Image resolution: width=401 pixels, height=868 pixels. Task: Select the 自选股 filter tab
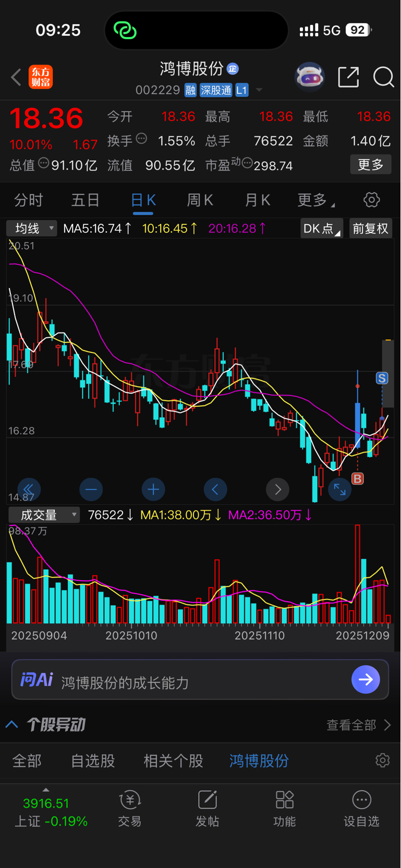(93, 761)
